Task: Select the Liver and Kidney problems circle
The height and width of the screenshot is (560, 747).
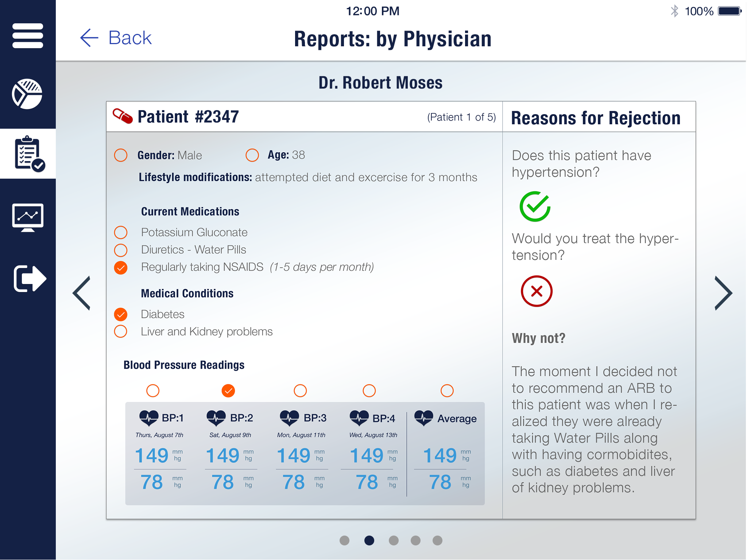Action: pos(121,331)
